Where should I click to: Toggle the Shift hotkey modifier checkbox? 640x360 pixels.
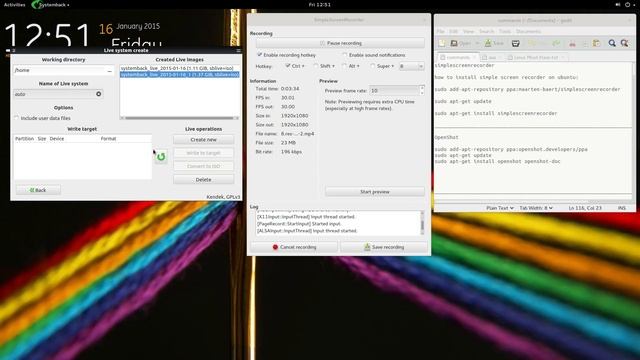point(316,66)
